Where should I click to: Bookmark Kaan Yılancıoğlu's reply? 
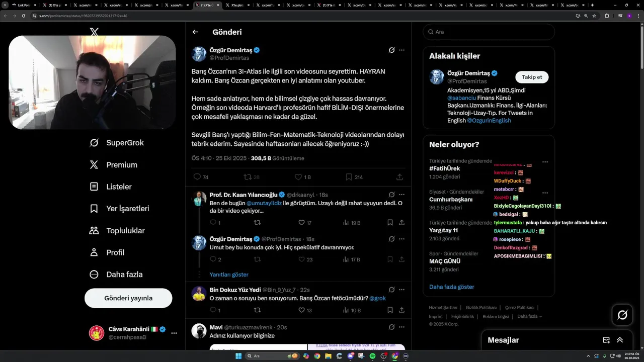[x=390, y=222]
